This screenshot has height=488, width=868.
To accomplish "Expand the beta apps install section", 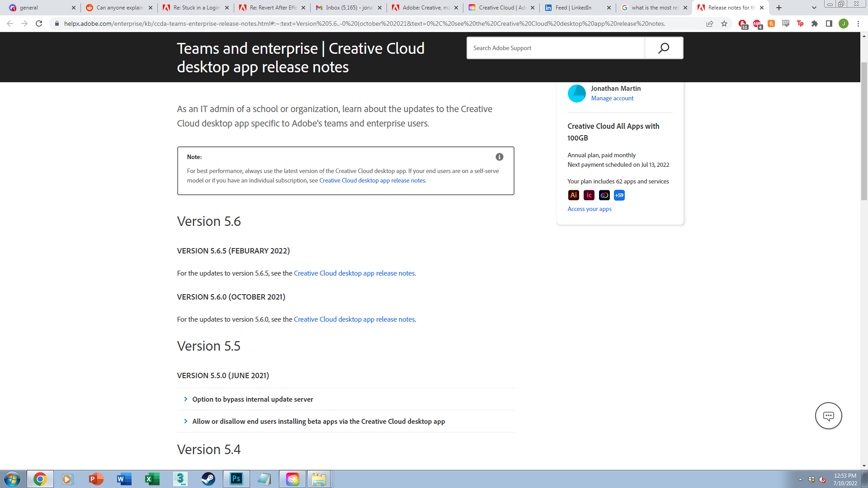I will point(318,421).
